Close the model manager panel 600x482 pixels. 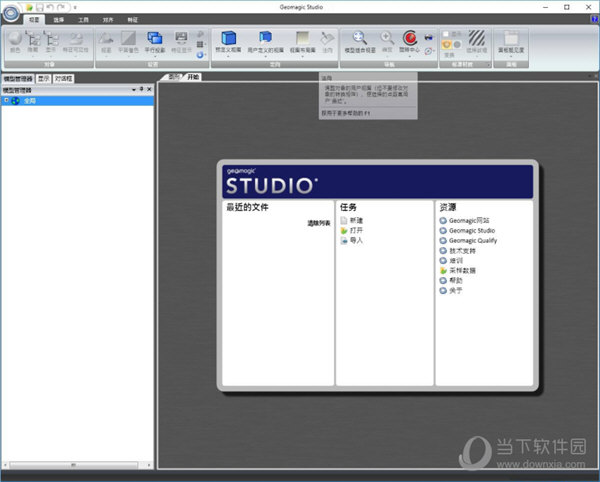pyautogui.click(x=149, y=89)
